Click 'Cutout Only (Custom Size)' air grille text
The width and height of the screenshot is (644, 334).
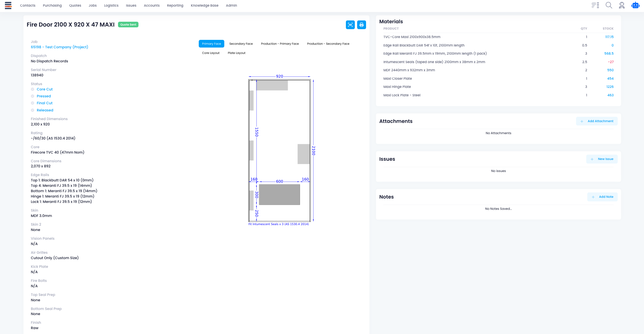point(55,258)
